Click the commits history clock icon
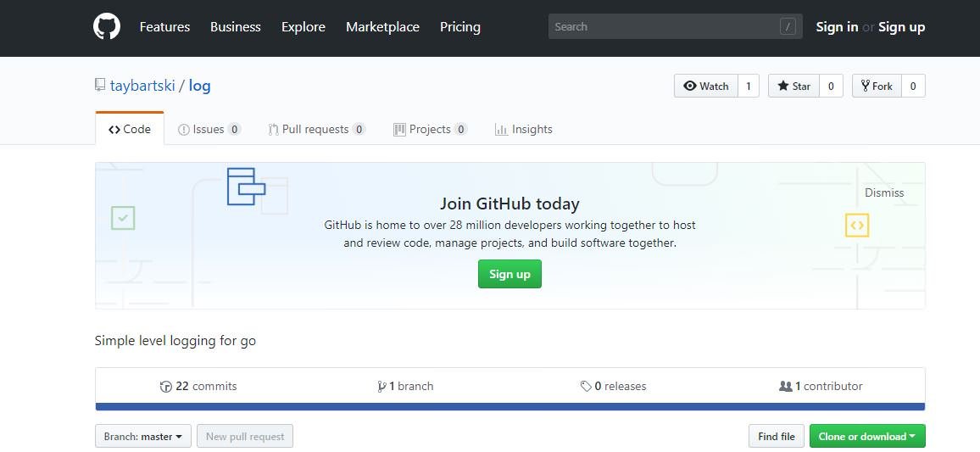 165,387
